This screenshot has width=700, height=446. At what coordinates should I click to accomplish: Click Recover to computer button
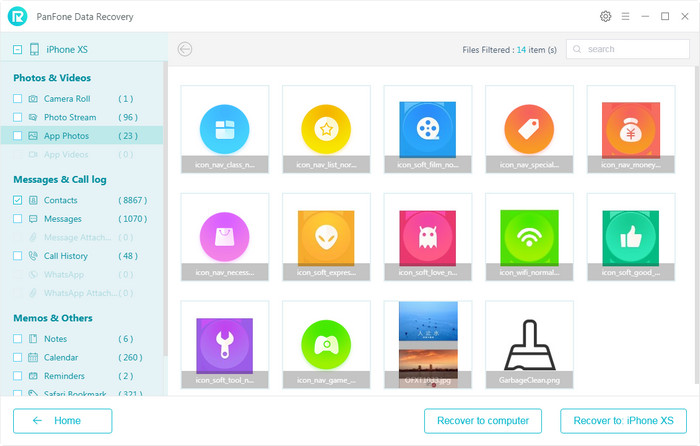click(483, 421)
